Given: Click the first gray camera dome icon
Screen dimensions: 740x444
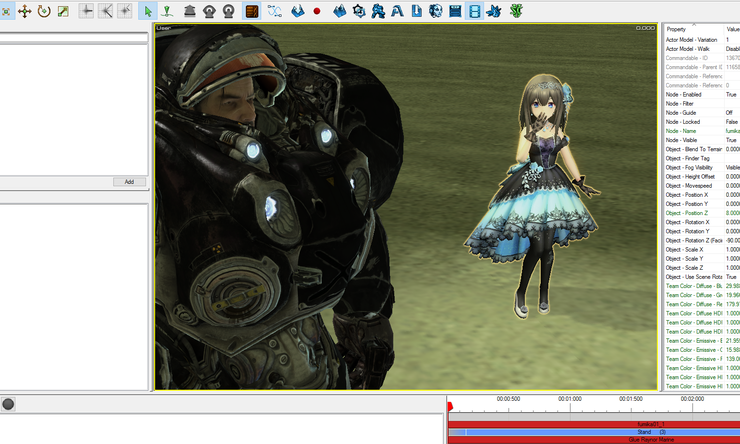Looking at the screenshot, I should (209, 11).
